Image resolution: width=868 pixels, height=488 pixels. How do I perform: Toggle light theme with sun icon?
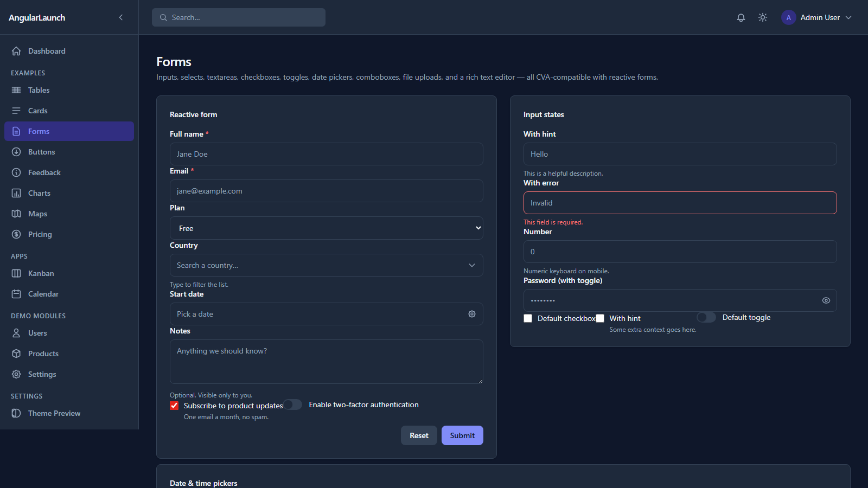tap(763, 17)
